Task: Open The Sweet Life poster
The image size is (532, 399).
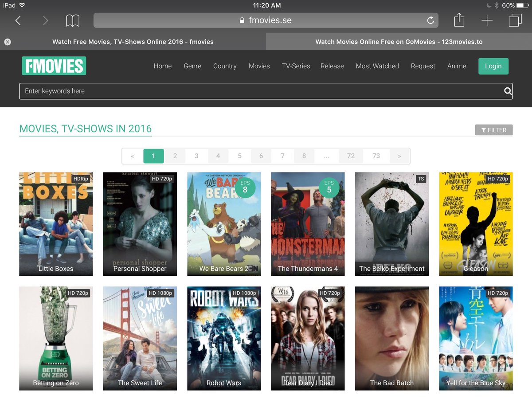Action: (x=140, y=338)
